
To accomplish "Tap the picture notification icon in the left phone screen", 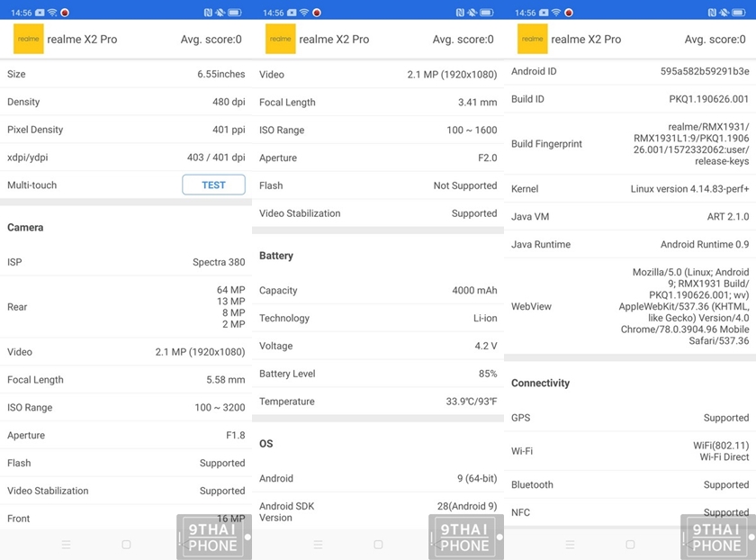I will [x=40, y=13].
